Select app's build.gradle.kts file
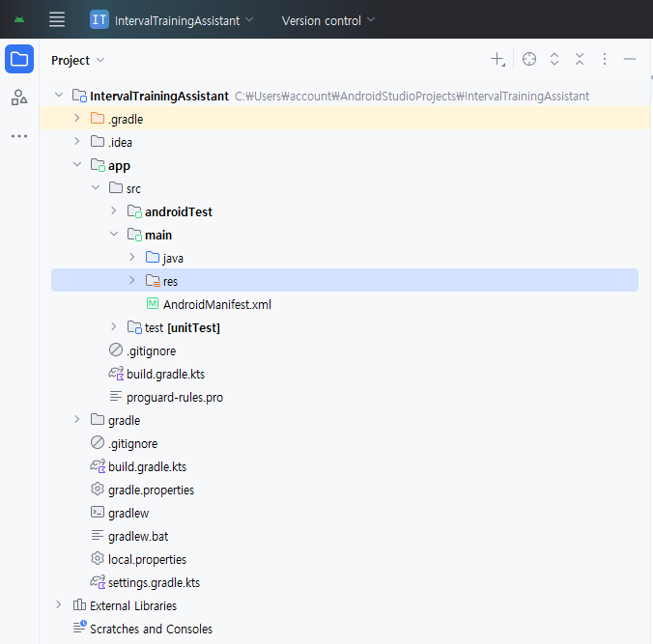This screenshot has height=644, width=653. tap(165, 375)
